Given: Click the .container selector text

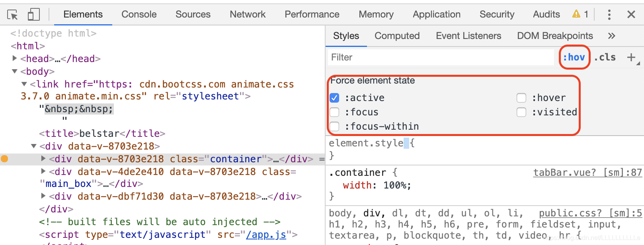Looking at the screenshot, I should click(357, 173).
